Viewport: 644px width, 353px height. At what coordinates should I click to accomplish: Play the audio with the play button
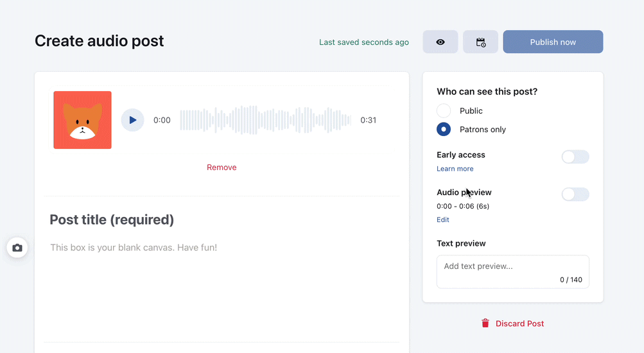pos(133,120)
